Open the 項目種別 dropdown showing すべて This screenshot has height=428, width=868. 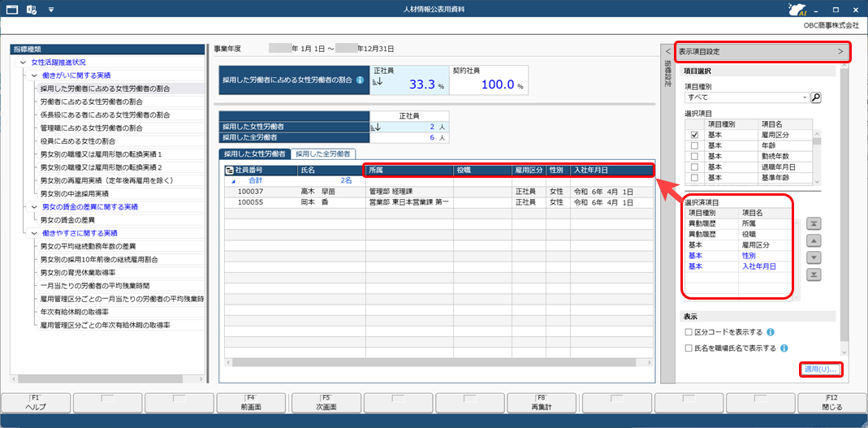747,97
